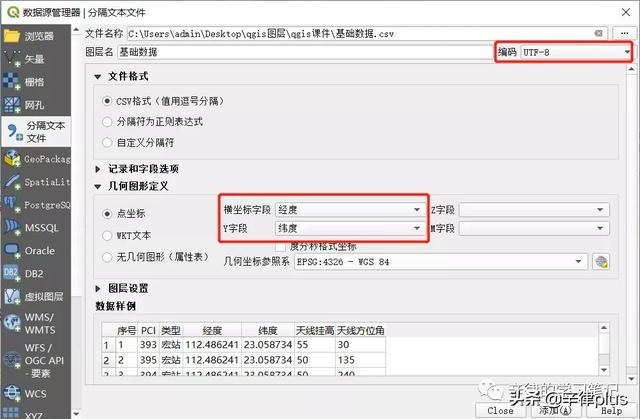The image size is (640, 419).
Task: Expand the 记录和字段选项 section
Action: pos(98,168)
